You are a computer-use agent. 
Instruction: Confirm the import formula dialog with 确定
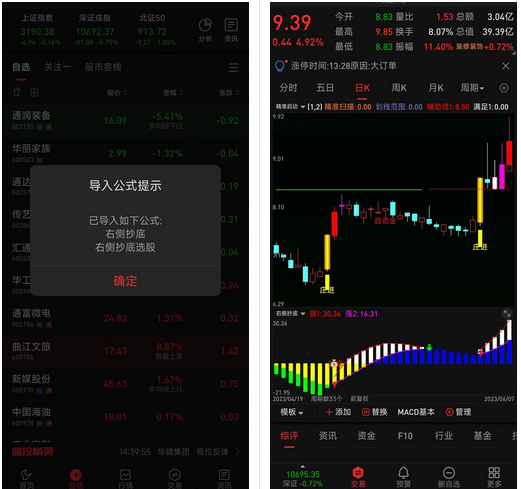click(x=125, y=281)
